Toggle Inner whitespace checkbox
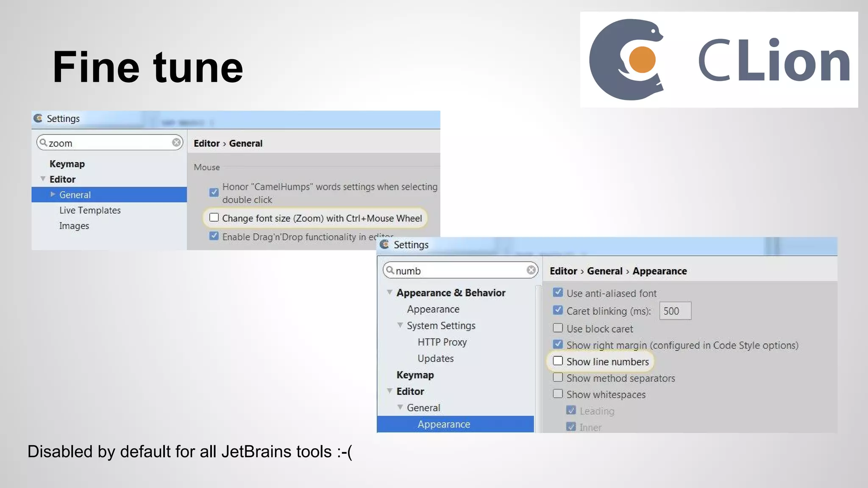 click(571, 427)
